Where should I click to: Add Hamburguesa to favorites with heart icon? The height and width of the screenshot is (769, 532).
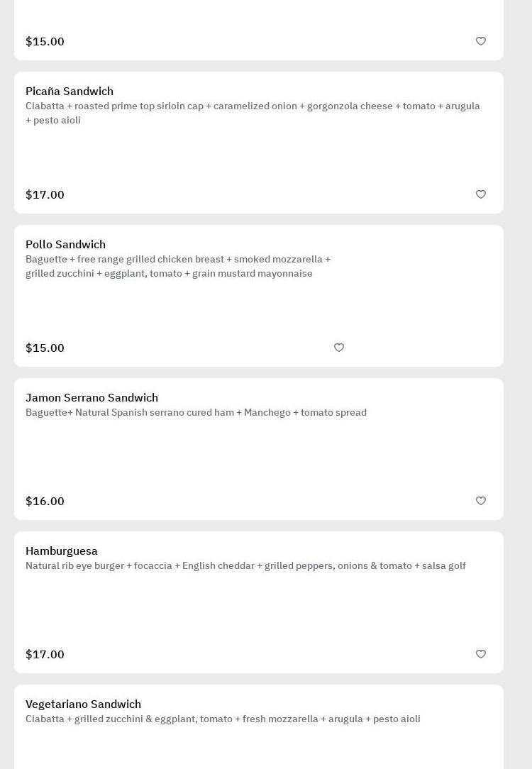(481, 654)
